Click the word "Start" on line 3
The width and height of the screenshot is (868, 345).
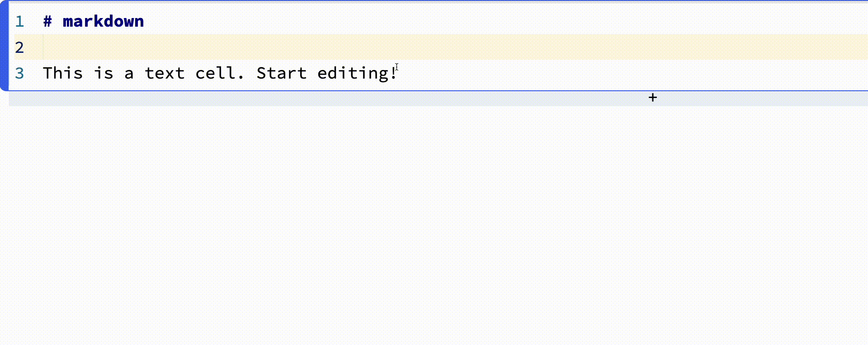281,73
